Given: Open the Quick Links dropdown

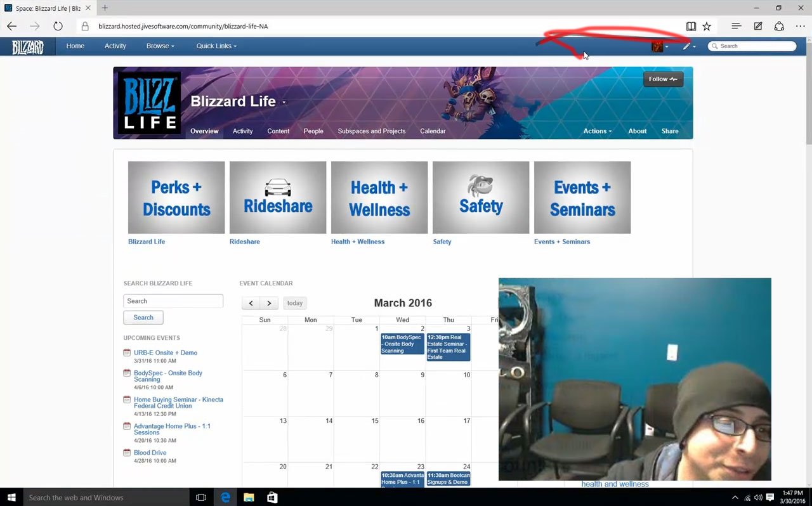Looking at the screenshot, I should coord(216,46).
